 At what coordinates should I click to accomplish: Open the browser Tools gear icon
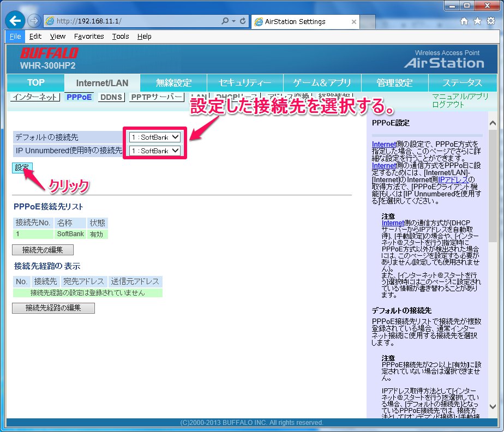pyautogui.click(x=491, y=21)
